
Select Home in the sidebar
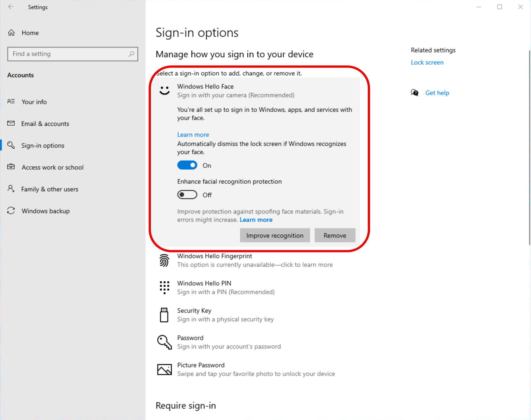click(30, 33)
